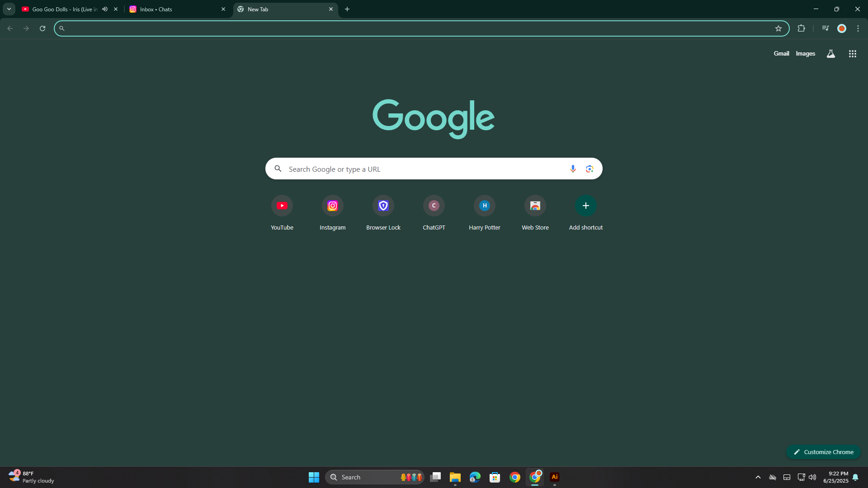Click the Images link

[806, 53]
